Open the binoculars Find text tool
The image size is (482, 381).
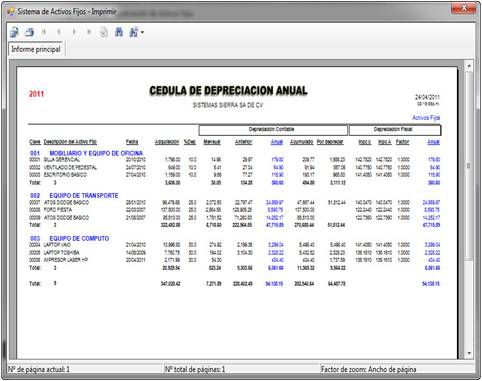click(x=119, y=32)
